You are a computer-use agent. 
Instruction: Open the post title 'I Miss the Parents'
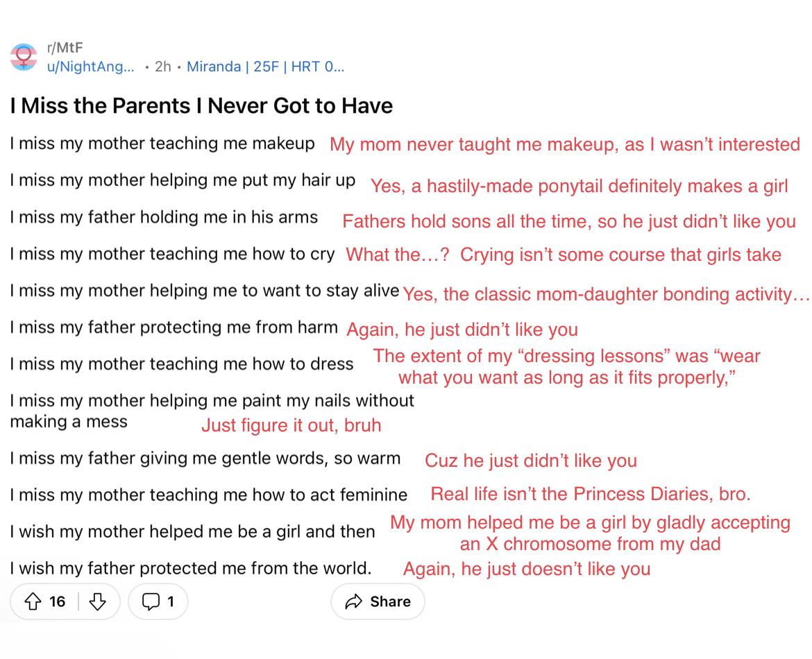pos(201,105)
